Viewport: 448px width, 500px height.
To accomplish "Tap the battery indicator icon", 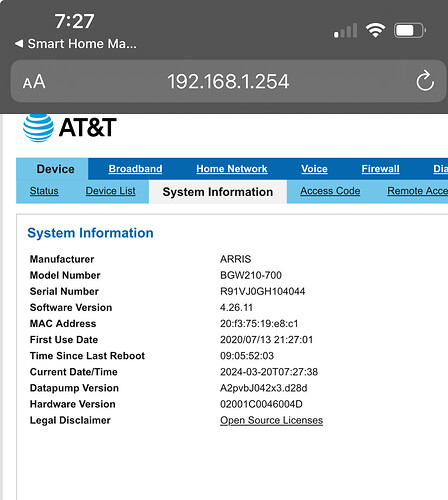I will pyautogui.click(x=410, y=31).
